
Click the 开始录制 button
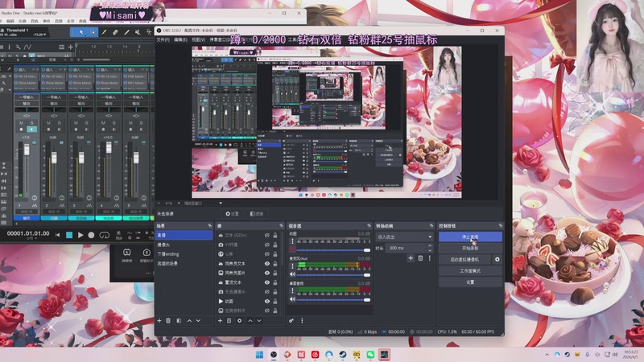pos(470,249)
